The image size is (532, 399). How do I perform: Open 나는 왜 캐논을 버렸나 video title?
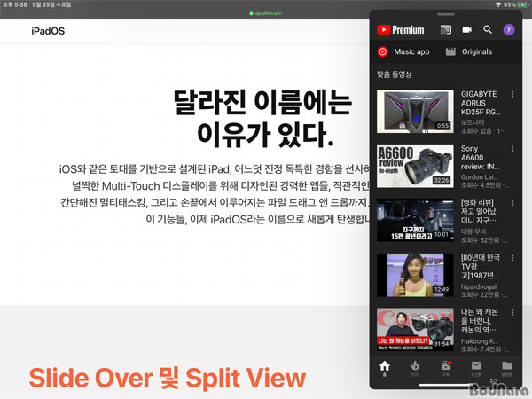(x=480, y=321)
